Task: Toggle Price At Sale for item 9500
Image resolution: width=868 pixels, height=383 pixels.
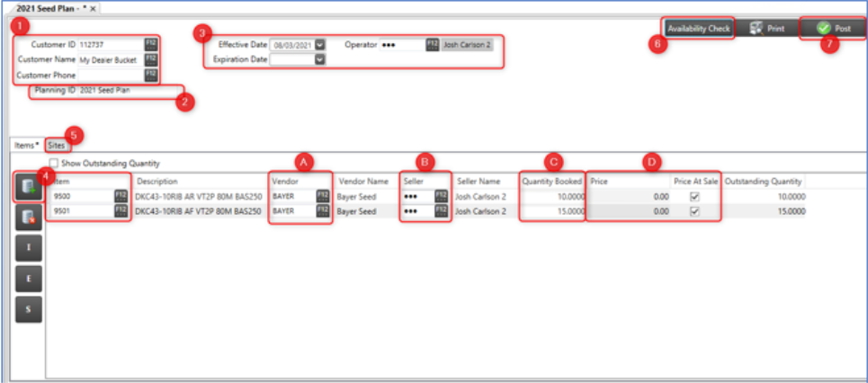Action: 694,196
